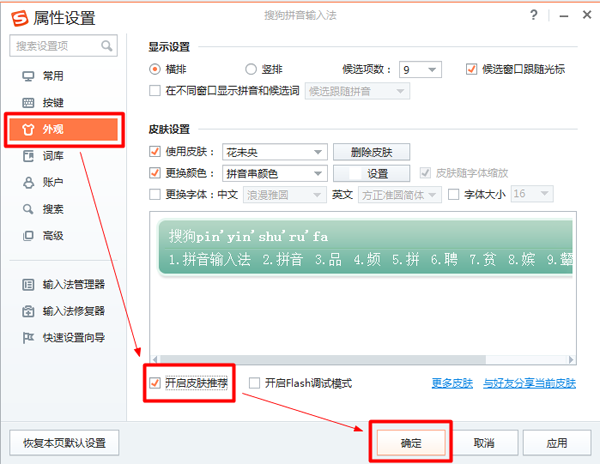Open the 高级 advanced section
This screenshot has width=600, height=464.
pyautogui.click(x=64, y=236)
